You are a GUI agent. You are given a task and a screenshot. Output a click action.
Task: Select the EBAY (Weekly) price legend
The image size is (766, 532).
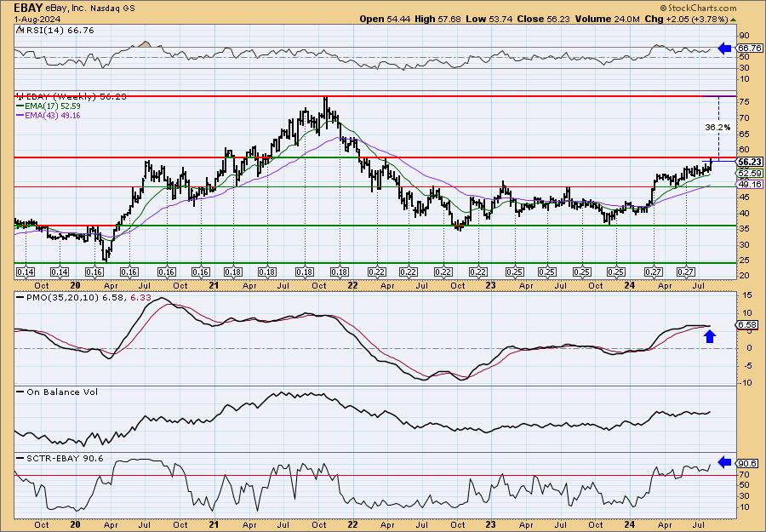click(x=71, y=97)
